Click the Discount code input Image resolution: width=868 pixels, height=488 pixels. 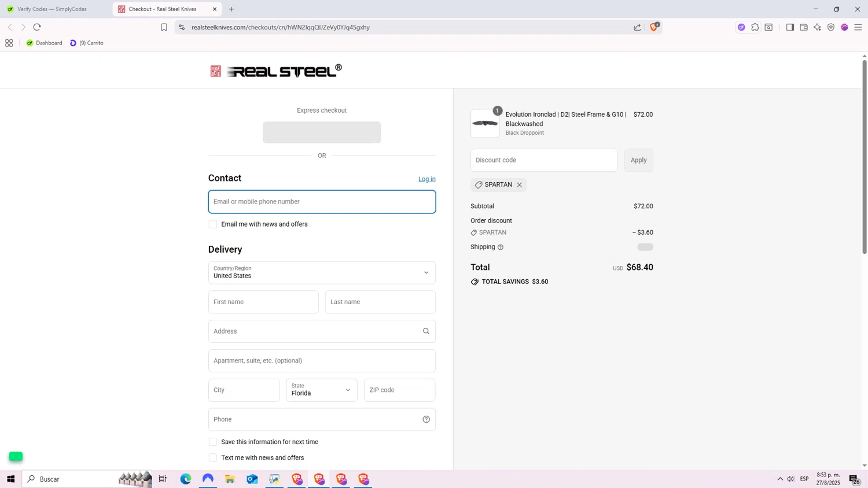[544, 160]
